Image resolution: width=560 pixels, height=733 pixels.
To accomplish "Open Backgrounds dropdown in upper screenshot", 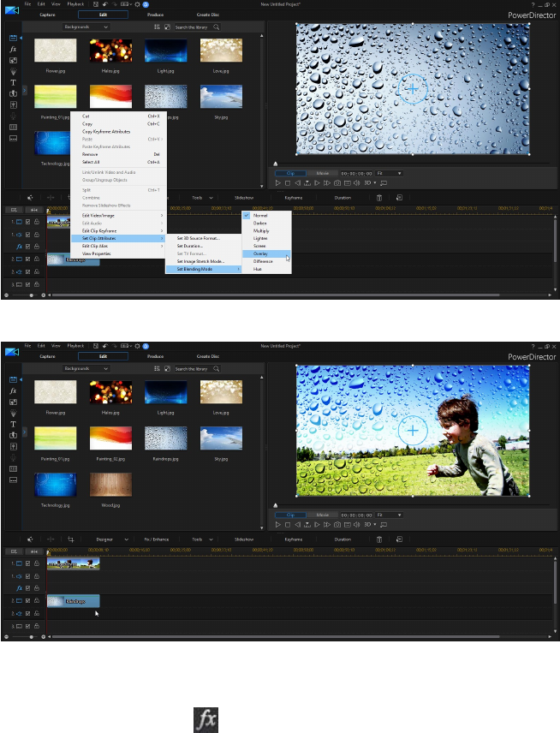I will click(86, 27).
